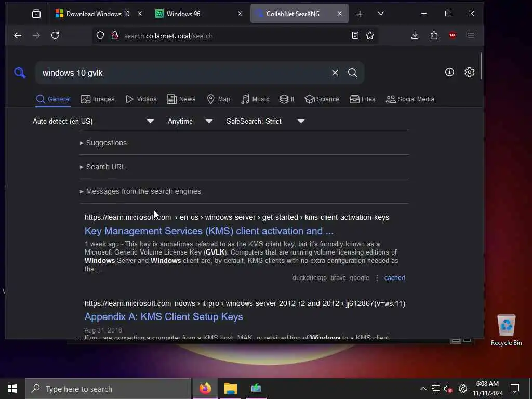Clear the search query with X
Screen dimensions: 532x399
[x=335, y=73]
